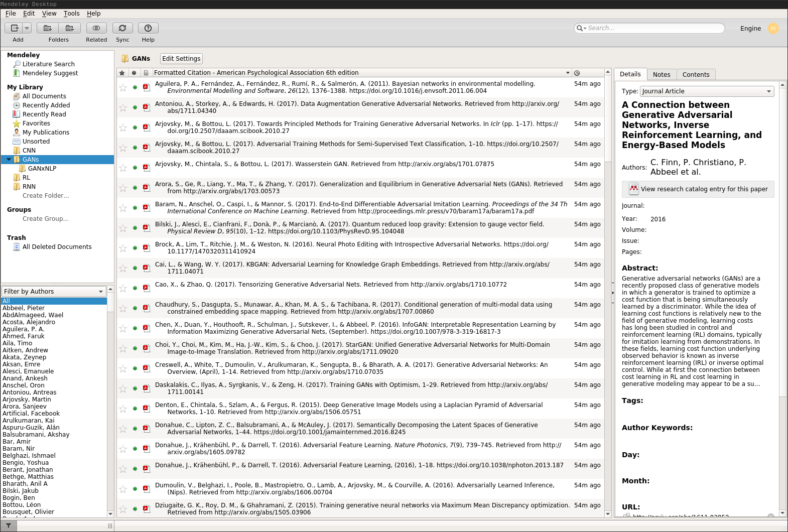This screenshot has height=532, width=788.
Task: Sort by the date added clock header
Action: 577,73
